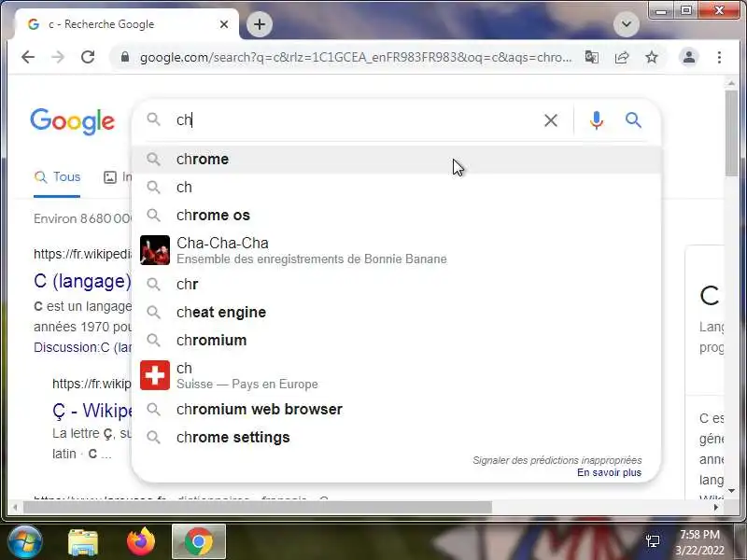This screenshot has width=747, height=560.
Task: Close the 'c - Recherche Google' tab
Action: (x=224, y=24)
